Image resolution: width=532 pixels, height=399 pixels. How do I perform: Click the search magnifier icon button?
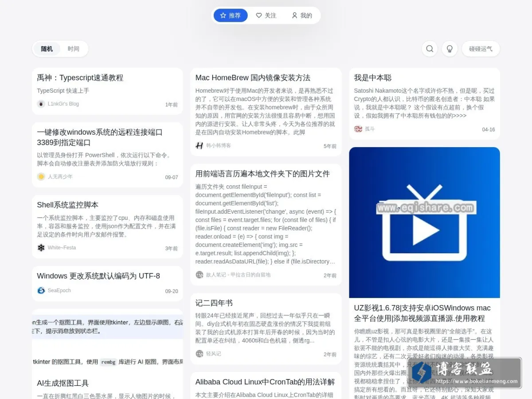click(430, 49)
